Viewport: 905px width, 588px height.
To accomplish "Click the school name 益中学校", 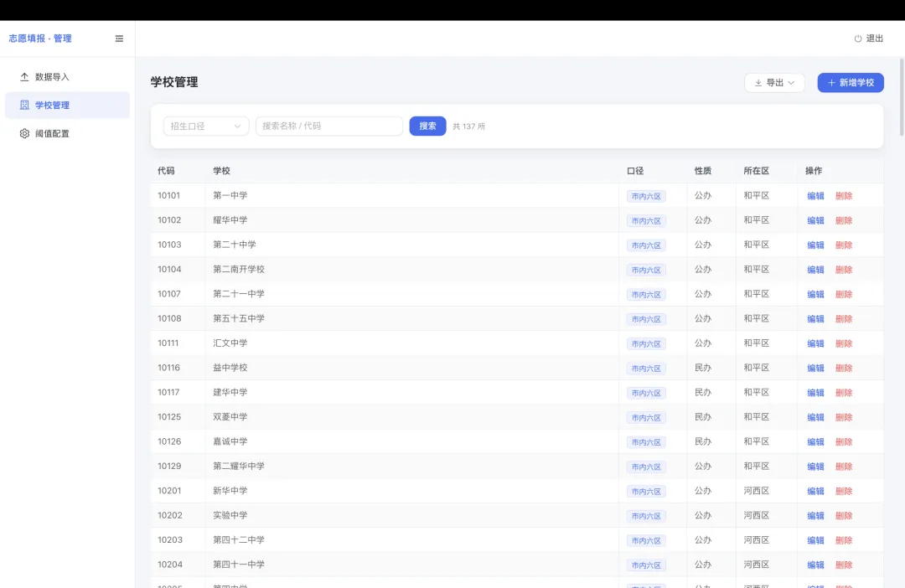I will click(x=230, y=368).
